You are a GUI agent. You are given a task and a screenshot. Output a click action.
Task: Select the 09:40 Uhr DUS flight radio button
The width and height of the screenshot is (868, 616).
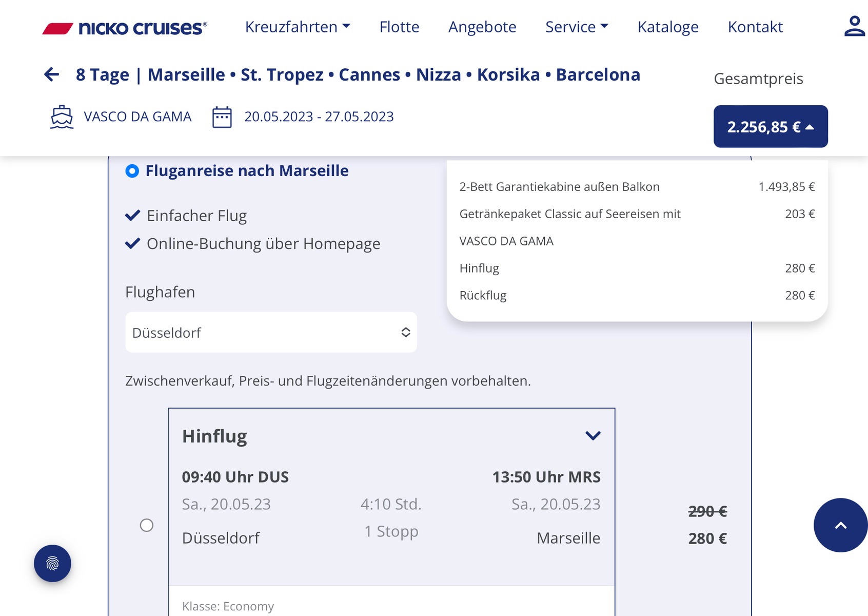pyautogui.click(x=147, y=525)
